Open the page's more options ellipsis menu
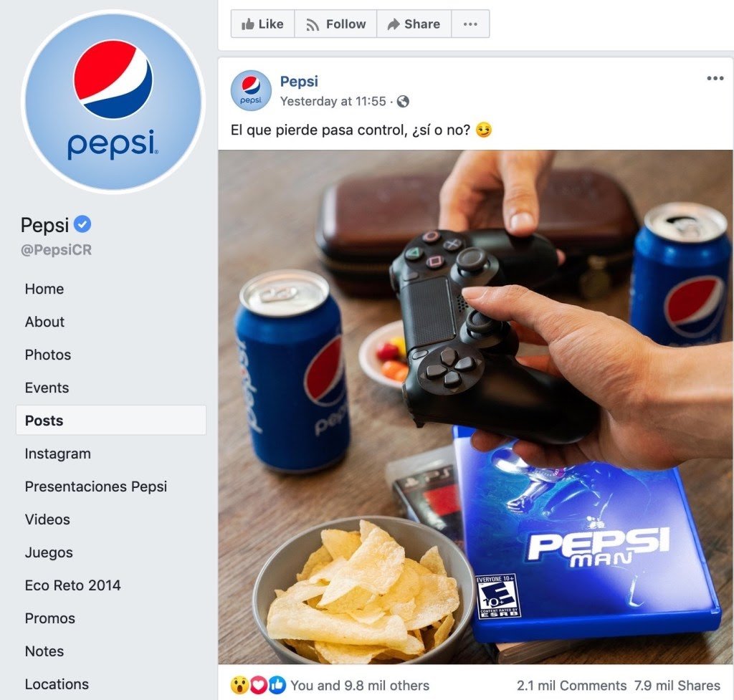734x700 pixels. (x=470, y=24)
